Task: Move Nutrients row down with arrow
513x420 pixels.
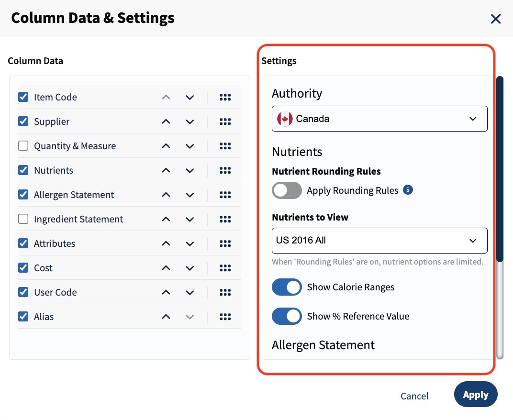Action: point(190,170)
